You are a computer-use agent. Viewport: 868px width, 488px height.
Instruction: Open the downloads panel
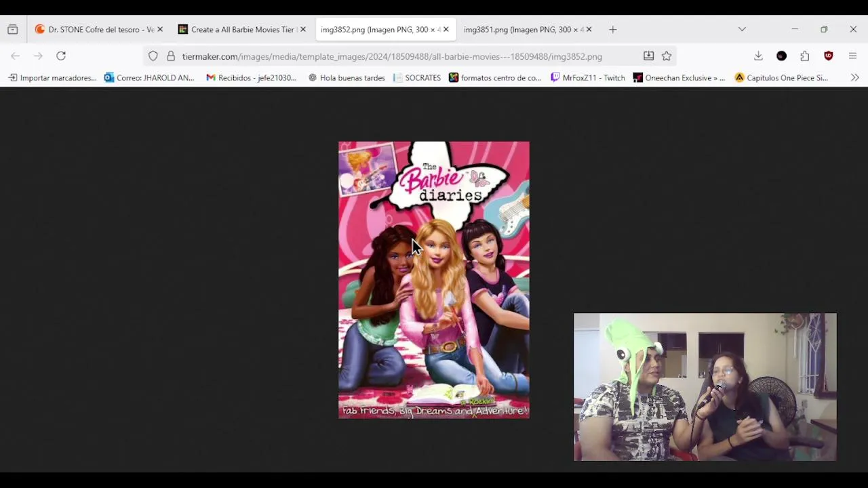[758, 56]
